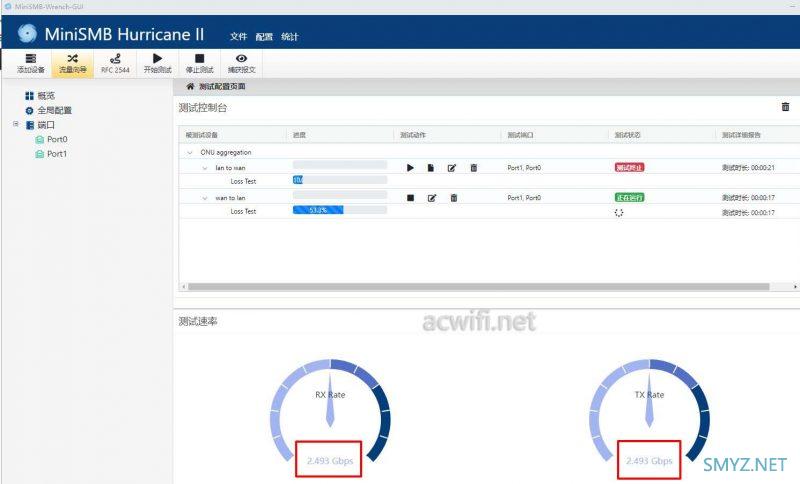Open the 配置 menu
800x484 pixels.
(264, 36)
